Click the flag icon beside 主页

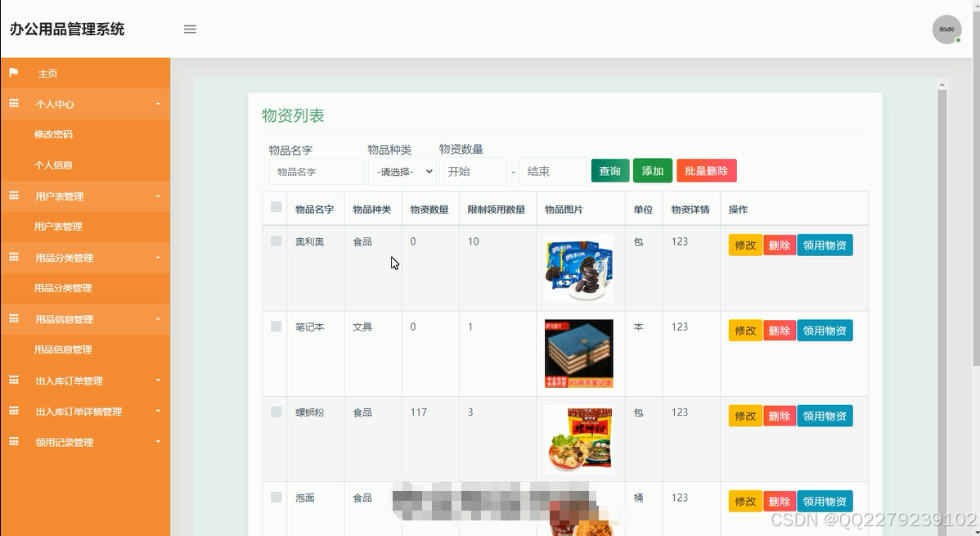[11, 73]
